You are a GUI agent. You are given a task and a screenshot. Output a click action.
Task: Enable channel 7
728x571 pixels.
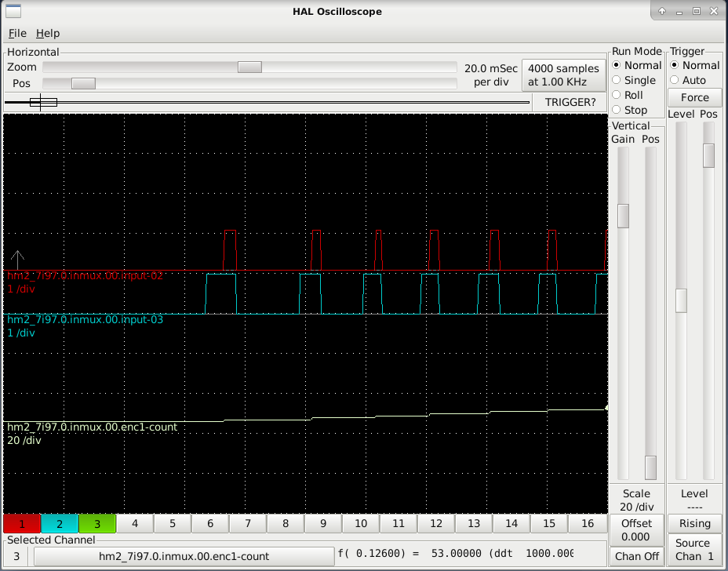tap(248, 524)
